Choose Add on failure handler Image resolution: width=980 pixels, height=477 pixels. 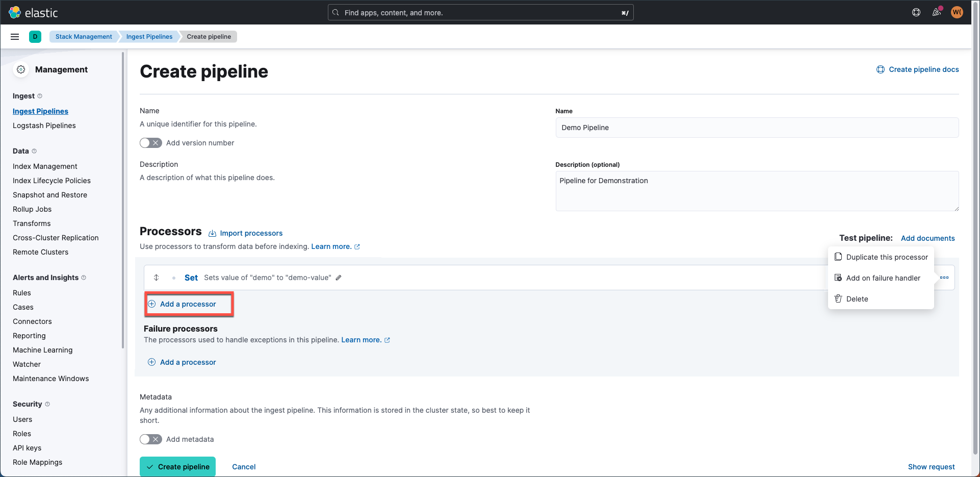pos(883,278)
